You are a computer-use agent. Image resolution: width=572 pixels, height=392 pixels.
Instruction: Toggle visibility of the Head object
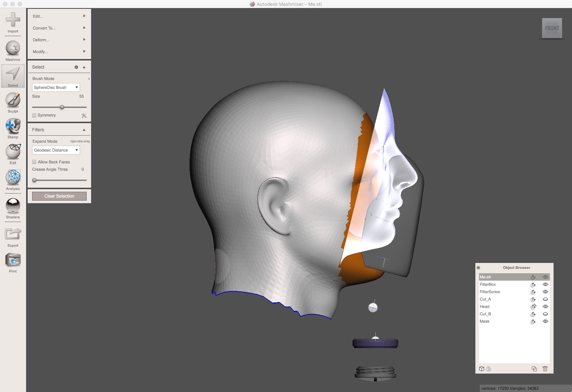(545, 307)
